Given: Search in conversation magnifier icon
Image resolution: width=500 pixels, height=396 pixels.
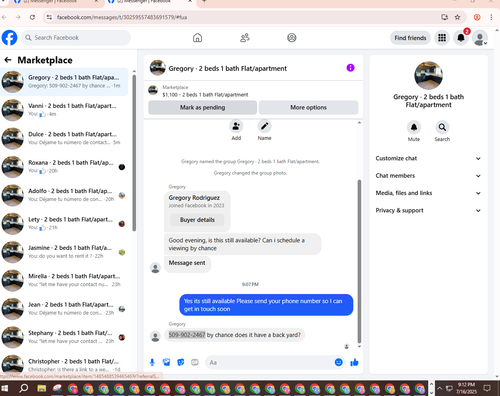Looking at the screenshot, I should coord(442,127).
